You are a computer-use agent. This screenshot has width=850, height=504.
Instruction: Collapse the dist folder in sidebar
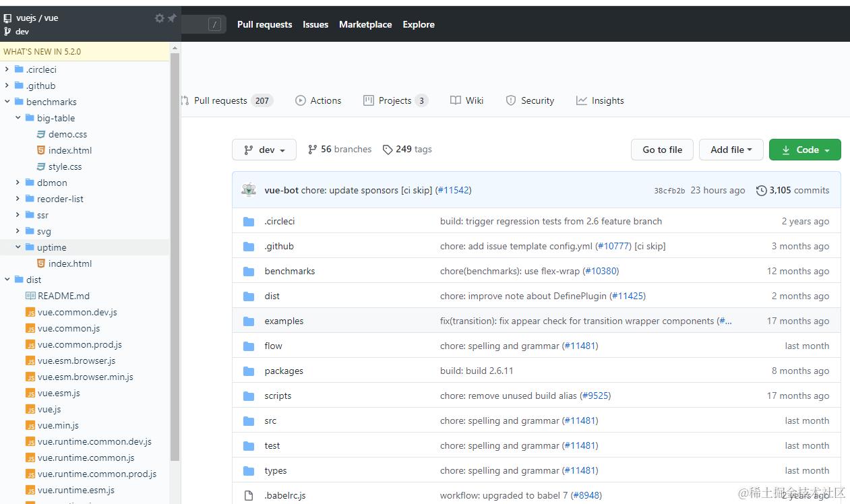tap(7, 280)
